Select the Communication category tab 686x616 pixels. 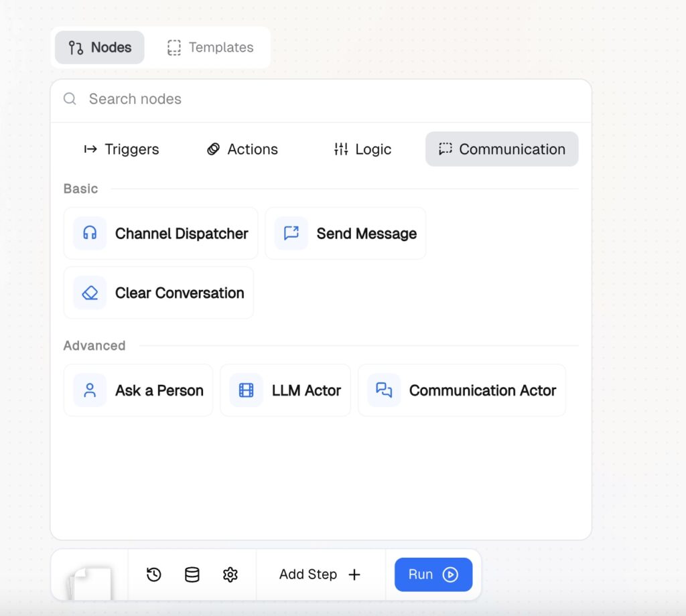click(x=502, y=149)
